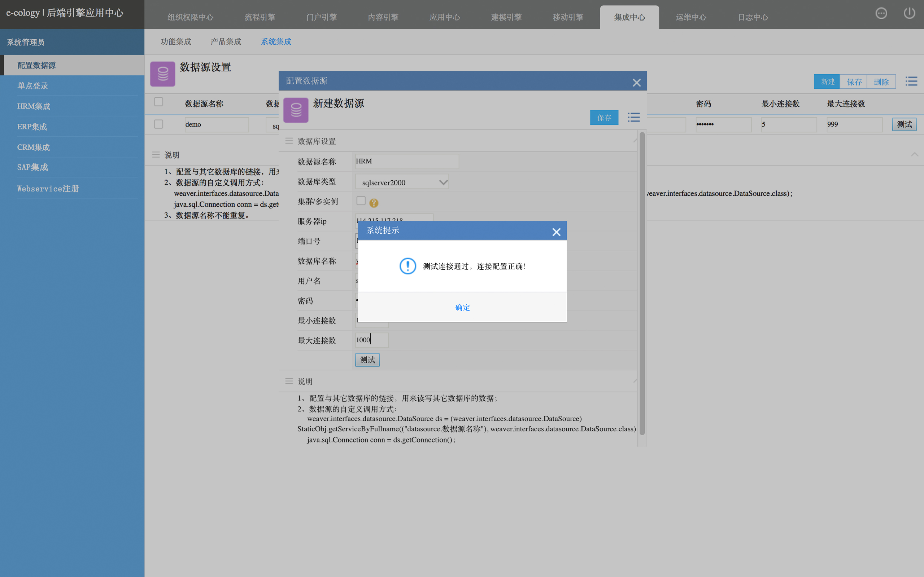The height and width of the screenshot is (577, 924).
Task: Toggle the 集群/多实例 checkbox
Action: [x=361, y=201]
